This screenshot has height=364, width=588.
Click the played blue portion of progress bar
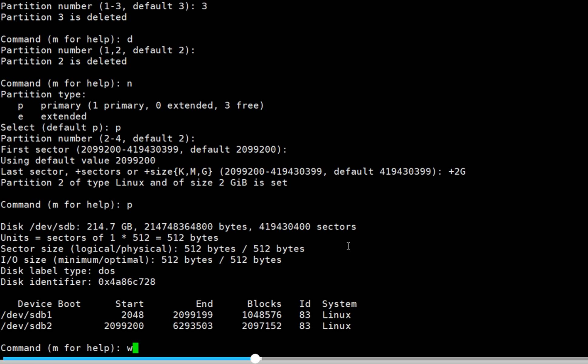point(127,359)
